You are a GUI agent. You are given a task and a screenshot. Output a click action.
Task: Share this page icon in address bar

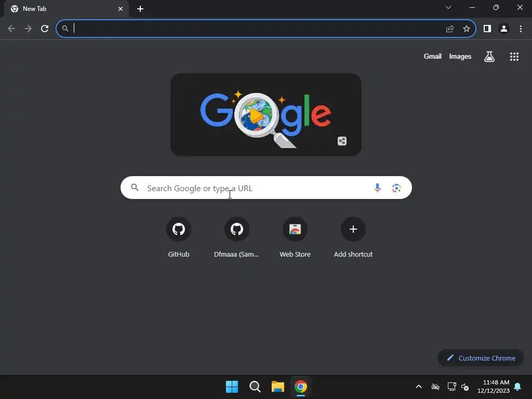(450, 29)
